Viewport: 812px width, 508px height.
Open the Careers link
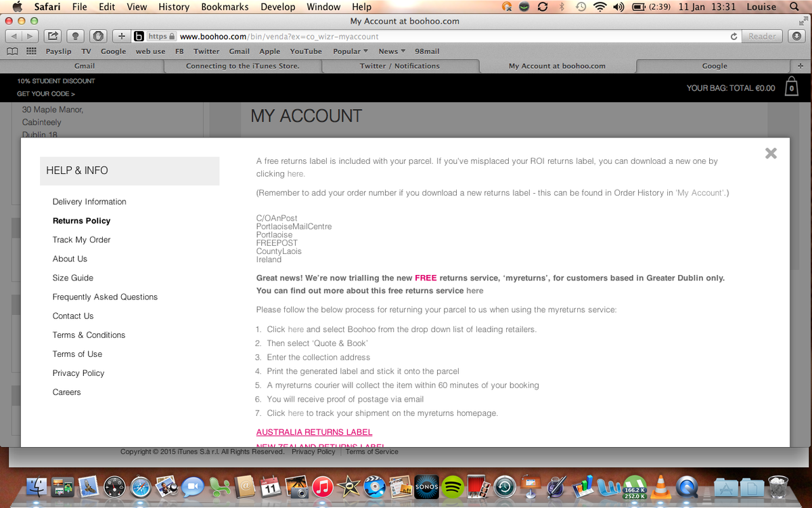click(x=66, y=391)
